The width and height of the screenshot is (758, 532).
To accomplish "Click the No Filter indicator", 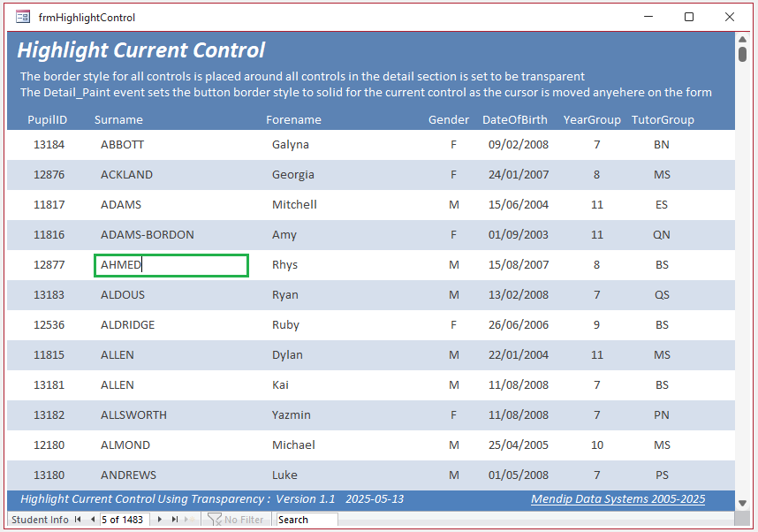I will (236, 520).
